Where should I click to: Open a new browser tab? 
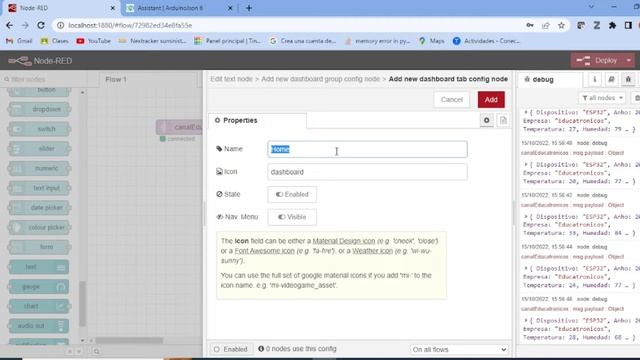(x=249, y=8)
